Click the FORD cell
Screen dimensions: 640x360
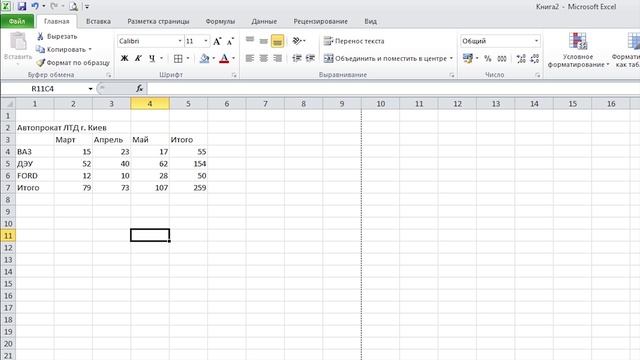35,176
